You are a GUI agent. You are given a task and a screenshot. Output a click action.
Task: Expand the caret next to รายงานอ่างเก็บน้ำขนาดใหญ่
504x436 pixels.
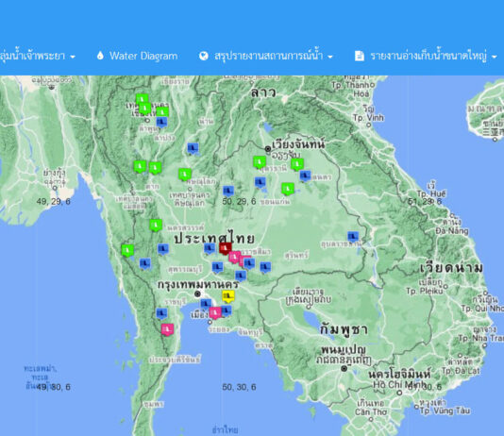(x=495, y=57)
